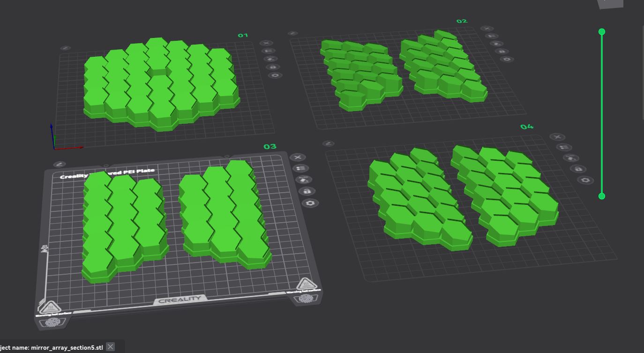Edit plate 03 name with pencil icon
Image resolution: width=644 pixels, height=353 pixels.
pos(60,164)
